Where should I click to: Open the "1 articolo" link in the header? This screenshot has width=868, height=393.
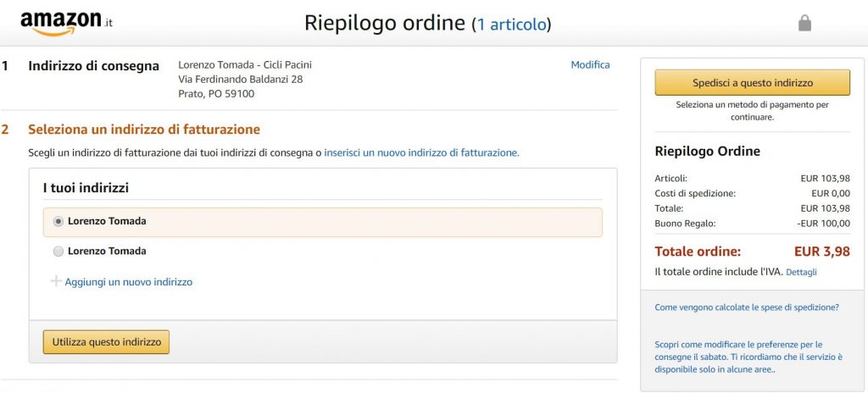point(514,24)
